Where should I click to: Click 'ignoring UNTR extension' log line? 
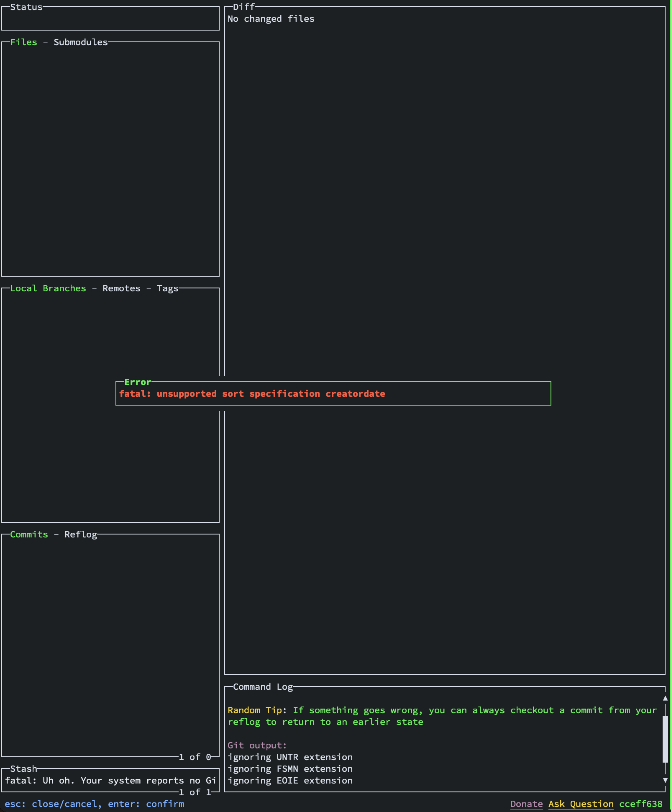290,757
